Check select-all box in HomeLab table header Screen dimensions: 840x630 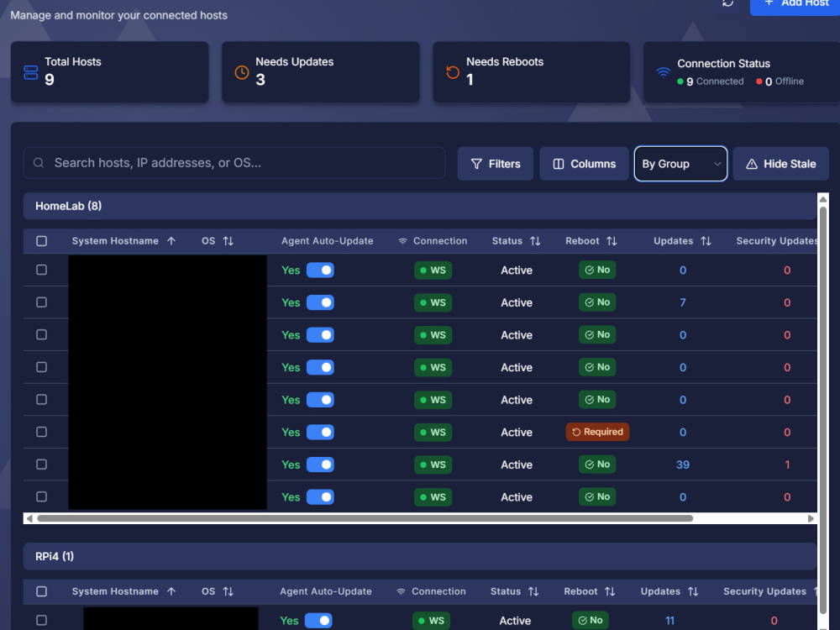pos(41,241)
